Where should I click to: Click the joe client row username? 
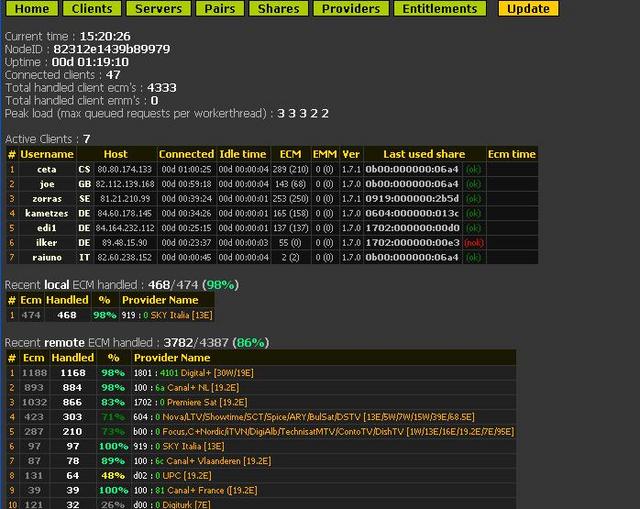pyautogui.click(x=46, y=184)
